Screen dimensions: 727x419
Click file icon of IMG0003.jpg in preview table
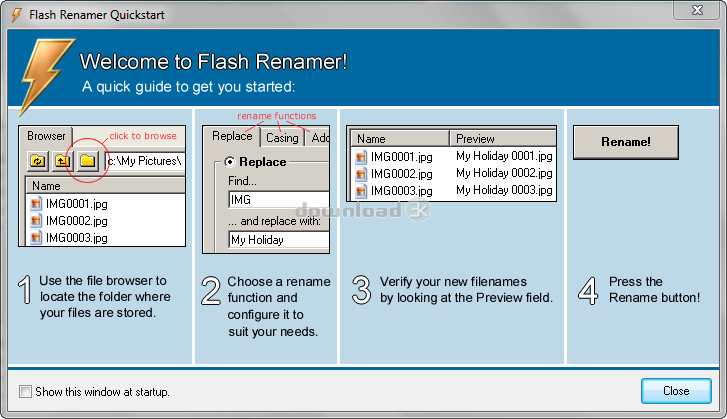coord(361,191)
